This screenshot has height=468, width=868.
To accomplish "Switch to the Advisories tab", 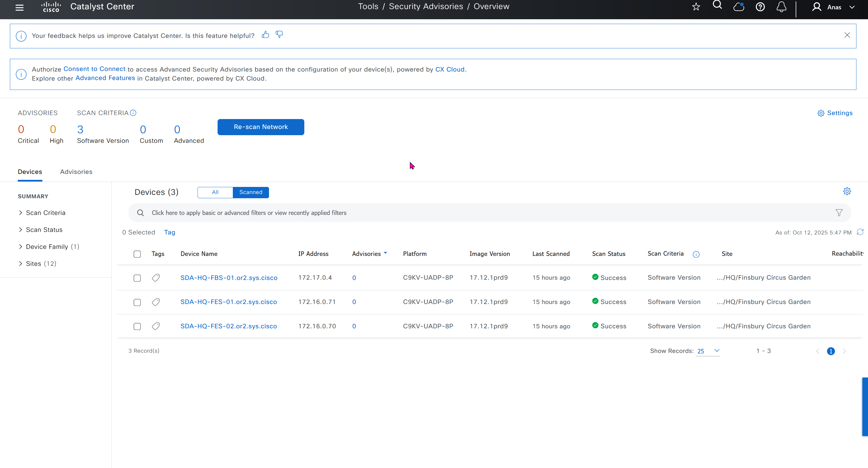I will [x=76, y=172].
